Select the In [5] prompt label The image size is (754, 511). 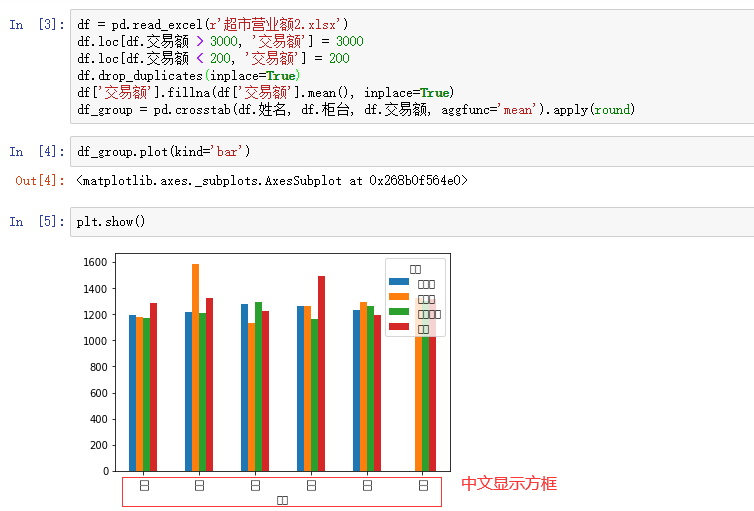click(37, 222)
